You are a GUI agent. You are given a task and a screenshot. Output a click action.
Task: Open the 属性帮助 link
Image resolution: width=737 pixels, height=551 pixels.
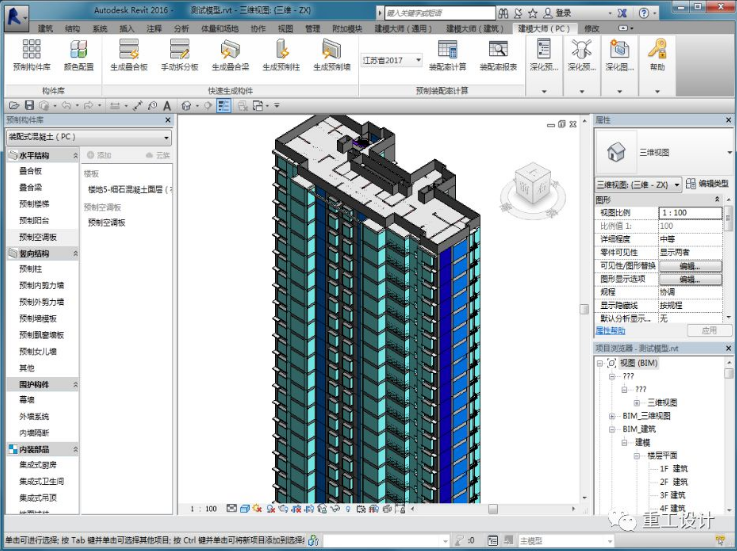[x=610, y=331]
